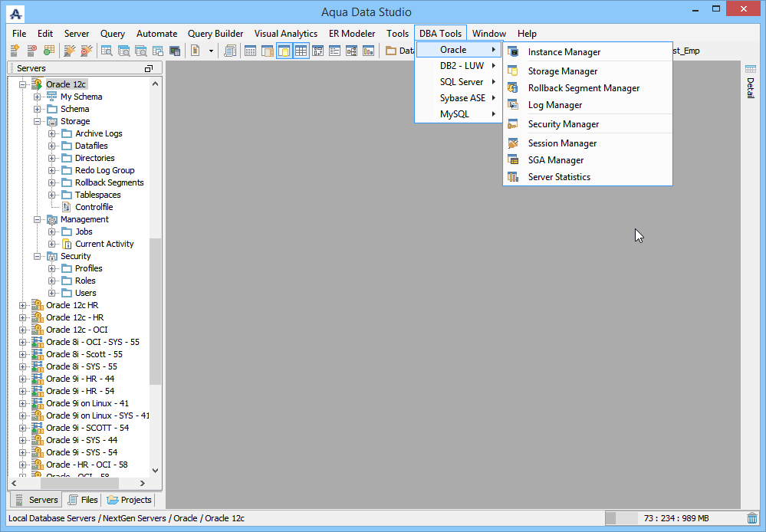Click the Aqua Data Studio logo in title bar
The image size is (766, 532).
[15, 14]
